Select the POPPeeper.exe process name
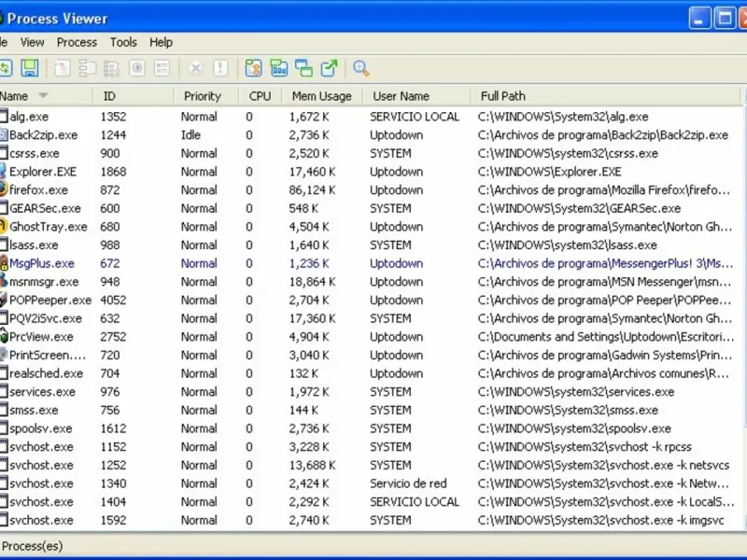This screenshot has height=560, width=747. coord(50,300)
